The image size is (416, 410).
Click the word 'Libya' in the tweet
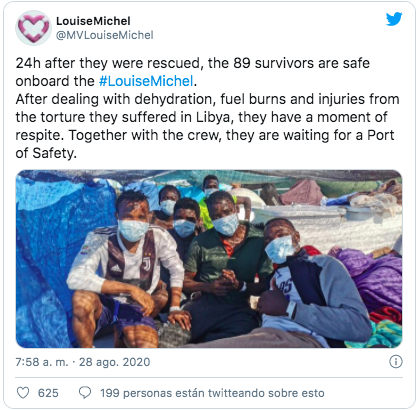click(213, 117)
